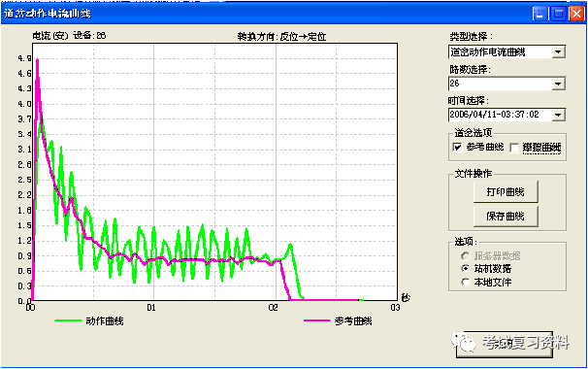The height and width of the screenshot is (369, 588).
Task: Close the window with red X
Action: (x=576, y=14)
